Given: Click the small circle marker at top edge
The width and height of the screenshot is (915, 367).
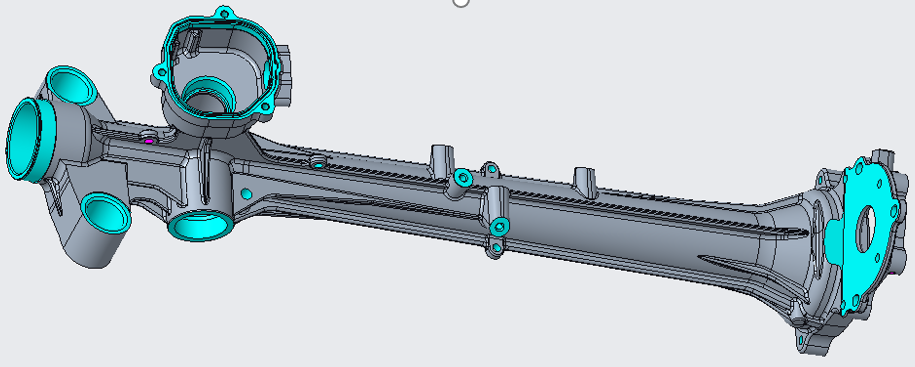Looking at the screenshot, I should (460, 2).
